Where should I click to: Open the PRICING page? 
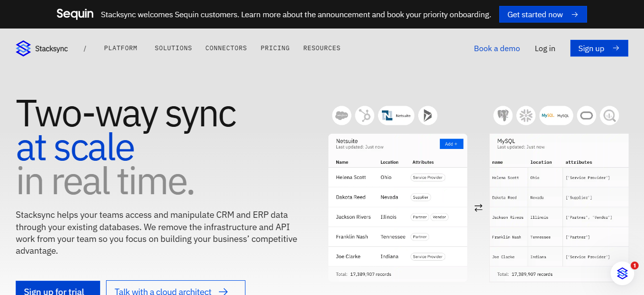pos(275,48)
